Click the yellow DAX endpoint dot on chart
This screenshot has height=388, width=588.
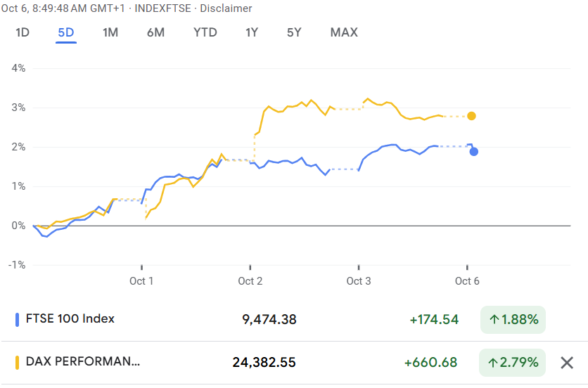click(x=471, y=116)
